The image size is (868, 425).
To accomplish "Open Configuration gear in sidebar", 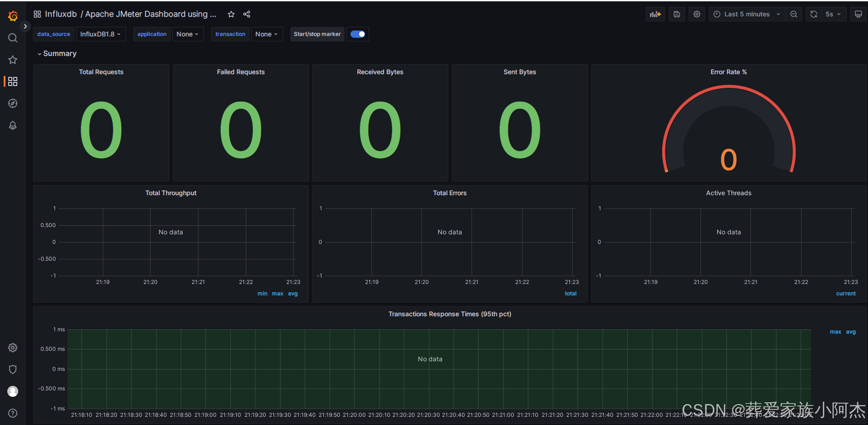I will [x=13, y=348].
